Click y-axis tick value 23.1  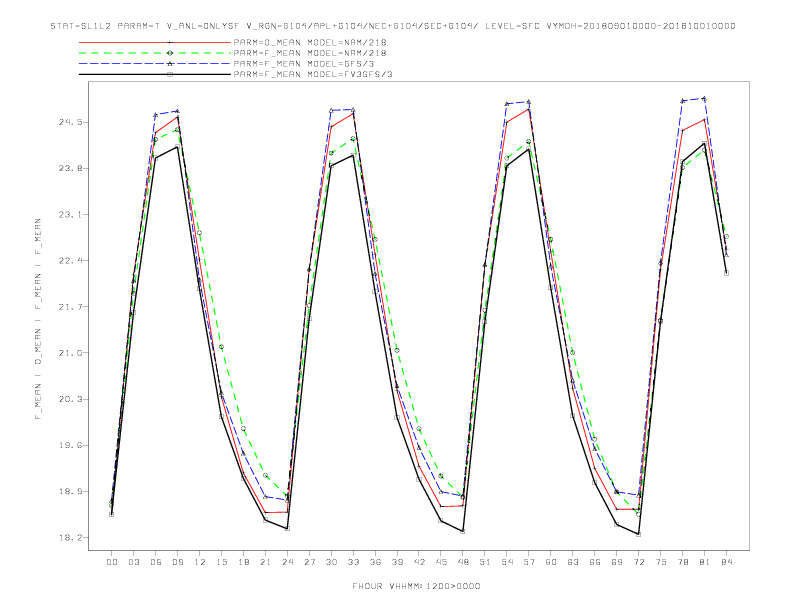pyautogui.click(x=70, y=215)
